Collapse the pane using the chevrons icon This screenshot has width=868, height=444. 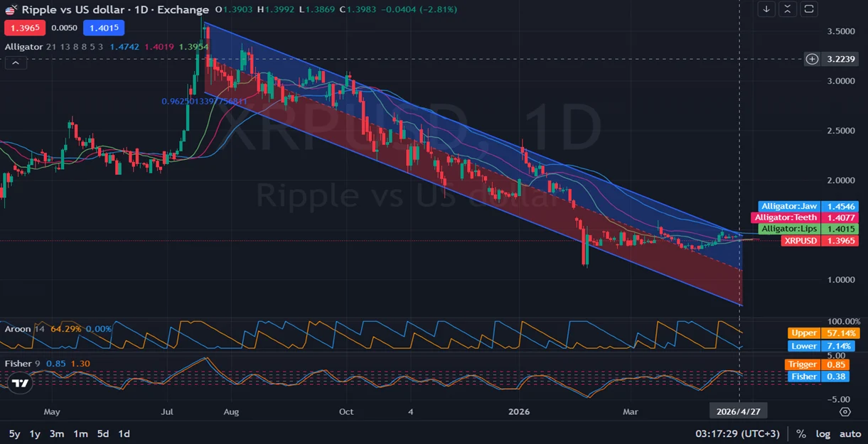click(788, 9)
